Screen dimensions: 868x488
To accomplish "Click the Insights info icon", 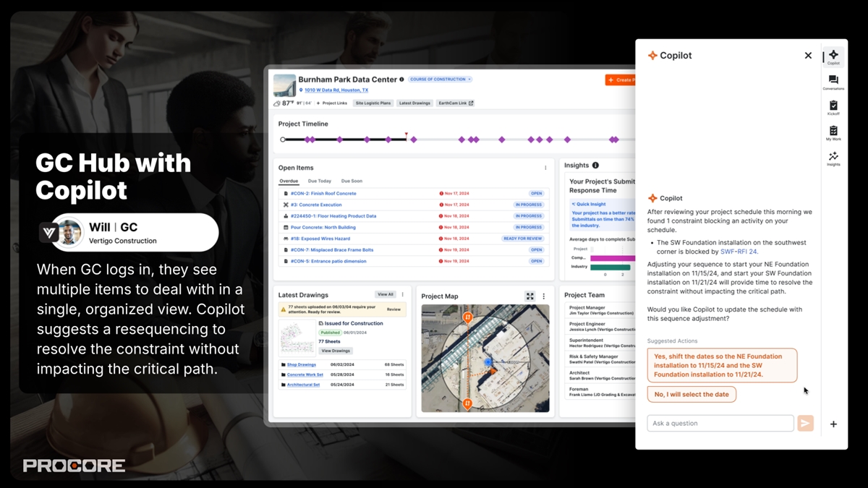I will coord(596,166).
